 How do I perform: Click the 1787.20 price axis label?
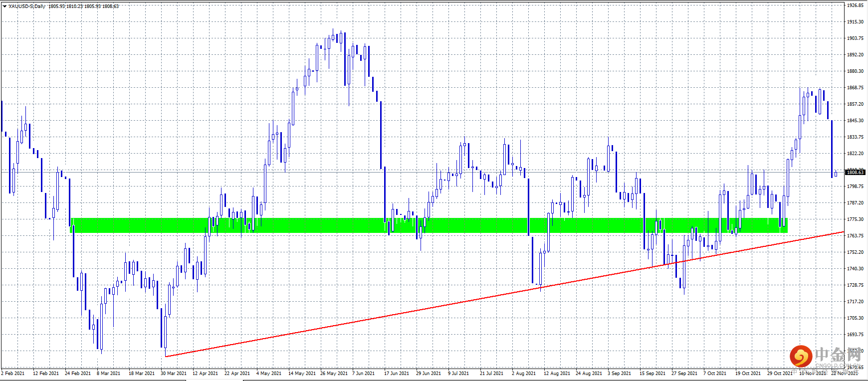[855, 203]
